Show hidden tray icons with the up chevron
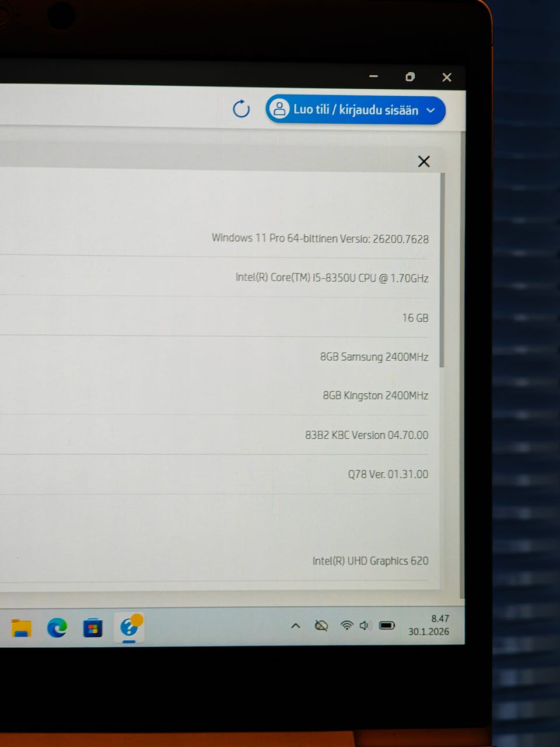The width and height of the screenshot is (560, 747). click(x=296, y=626)
